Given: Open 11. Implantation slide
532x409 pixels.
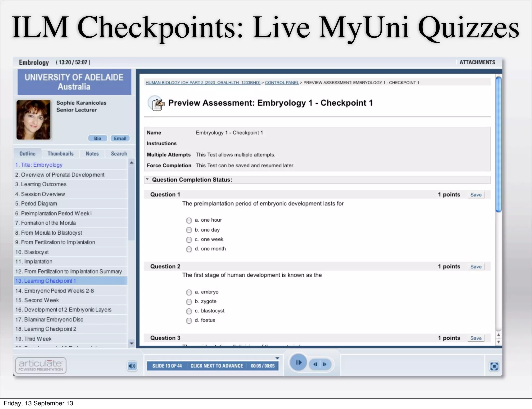Looking at the screenshot, I should [x=71, y=262].
